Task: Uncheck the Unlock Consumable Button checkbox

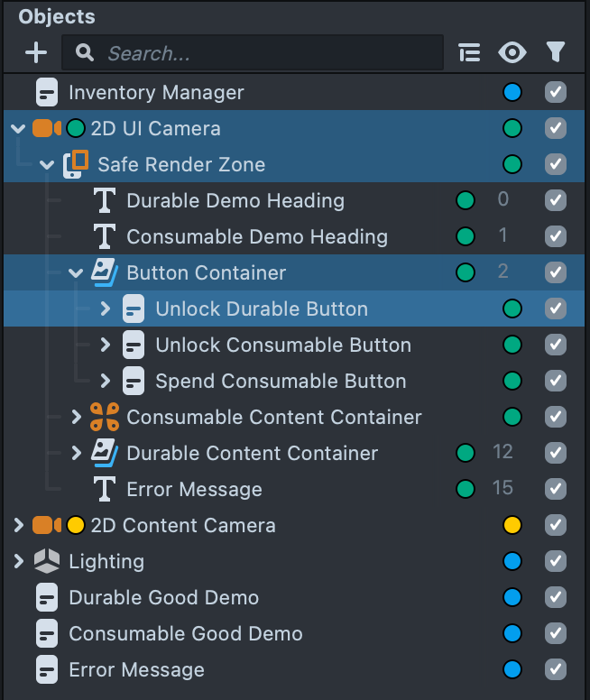Action: click(x=556, y=345)
